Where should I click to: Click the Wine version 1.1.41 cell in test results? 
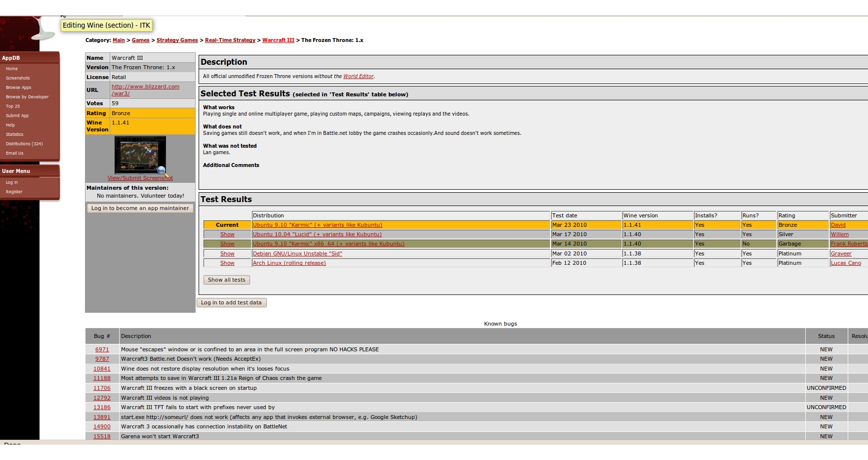(658, 225)
